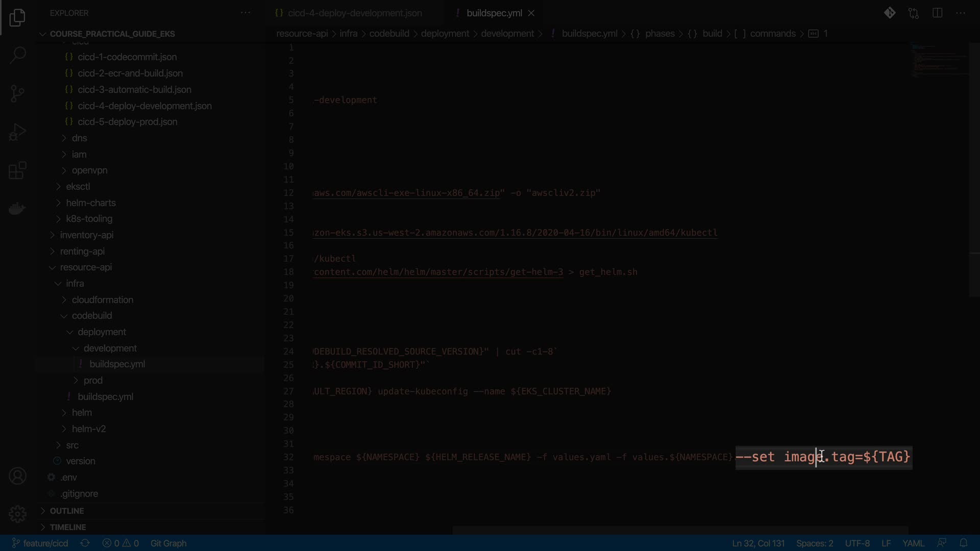The width and height of the screenshot is (980, 551).
Task: Open the Extensions view icon
Action: click(17, 170)
